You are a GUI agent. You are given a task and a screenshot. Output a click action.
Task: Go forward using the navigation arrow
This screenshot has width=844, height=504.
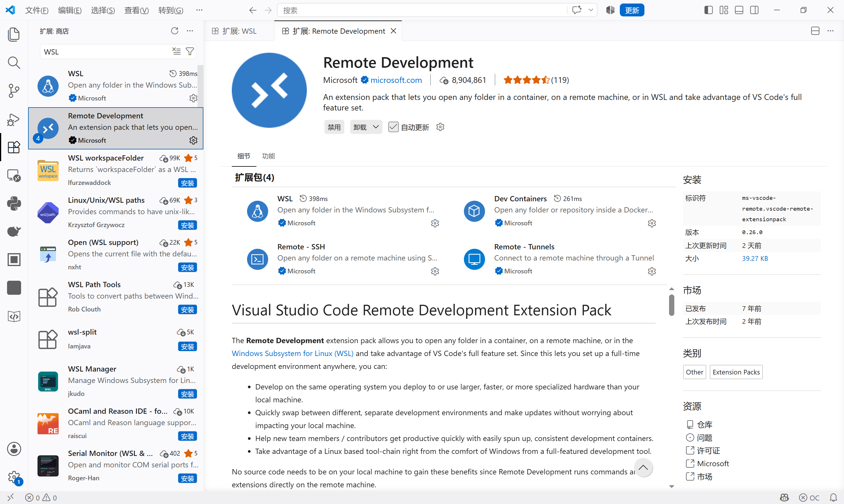point(268,10)
